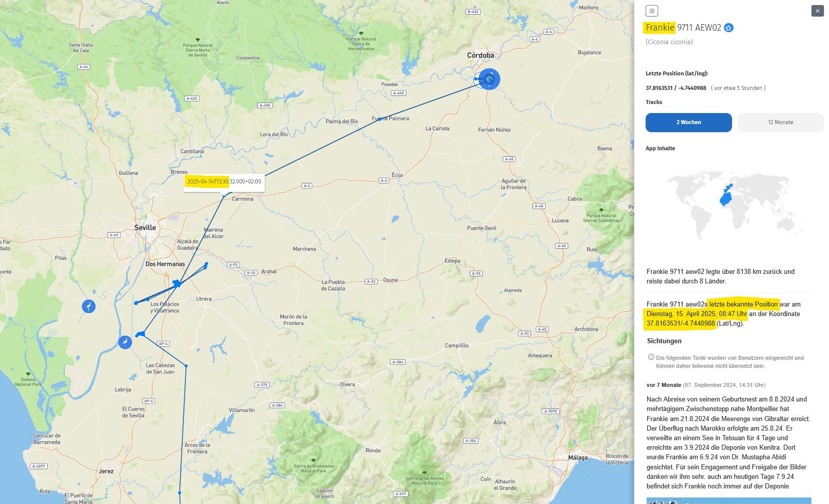Close the Frankie details panel
The image size is (829, 504).
817,11
